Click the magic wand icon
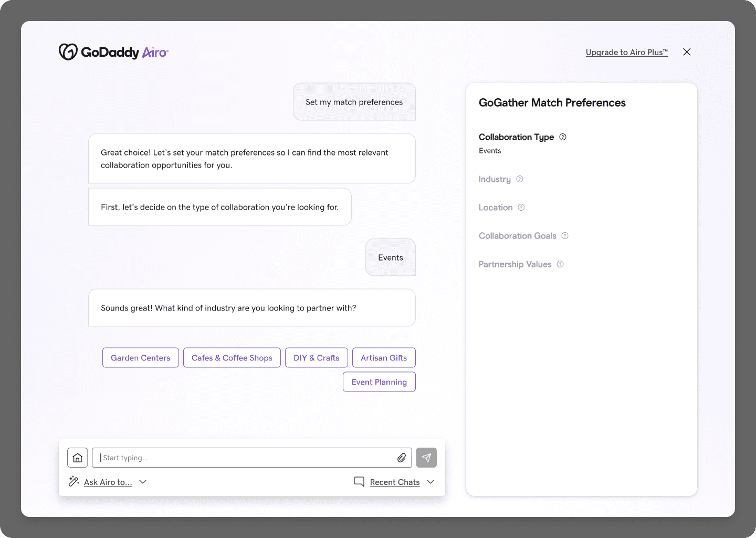This screenshot has width=756, height=538. (x=74, y=481)
